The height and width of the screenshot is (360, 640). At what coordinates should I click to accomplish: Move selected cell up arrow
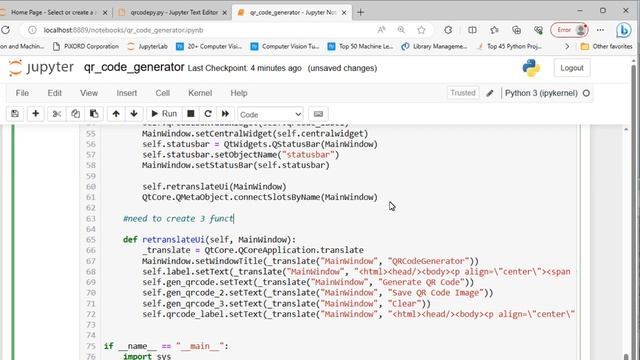click(x=116, y=114)
